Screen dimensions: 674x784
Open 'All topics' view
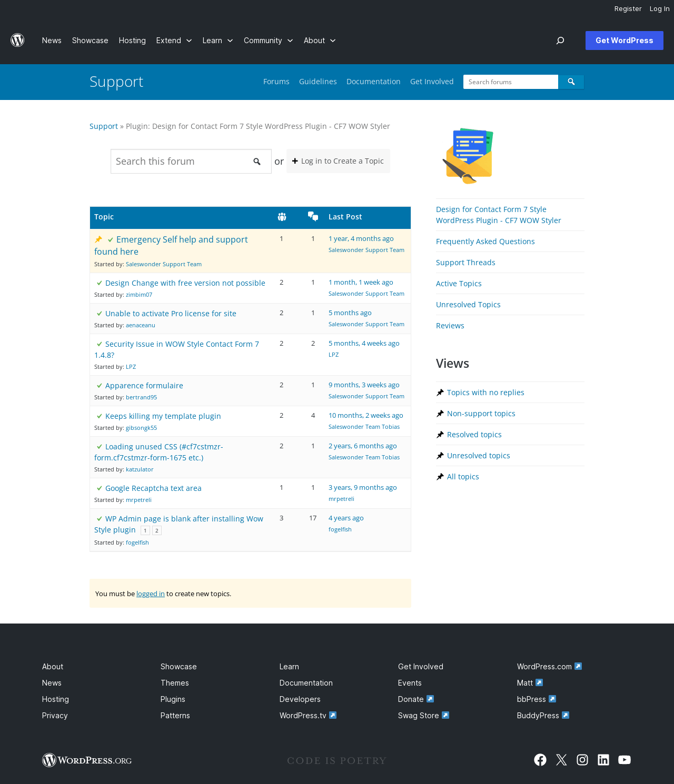pos(463,477)
